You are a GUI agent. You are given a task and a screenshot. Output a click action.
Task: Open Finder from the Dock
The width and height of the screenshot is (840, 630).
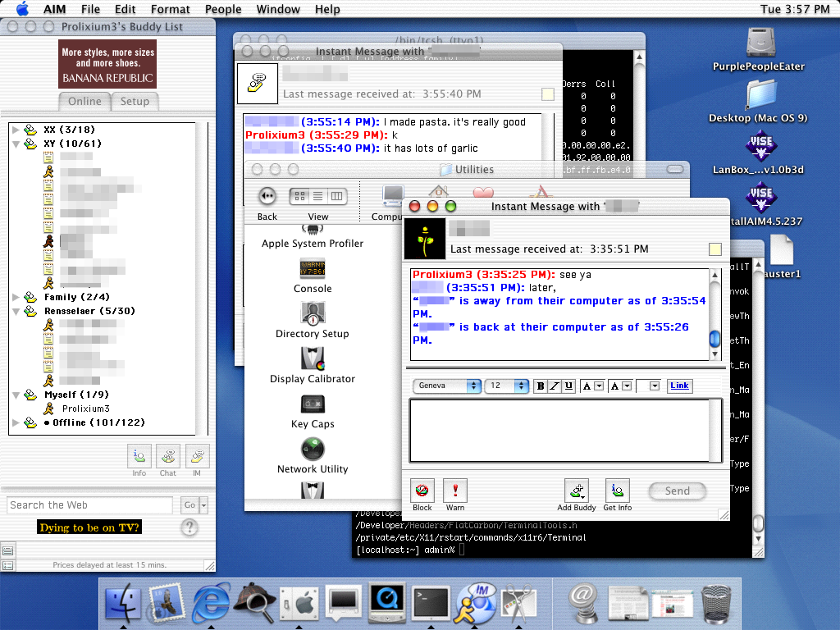(x=123, y=604)
